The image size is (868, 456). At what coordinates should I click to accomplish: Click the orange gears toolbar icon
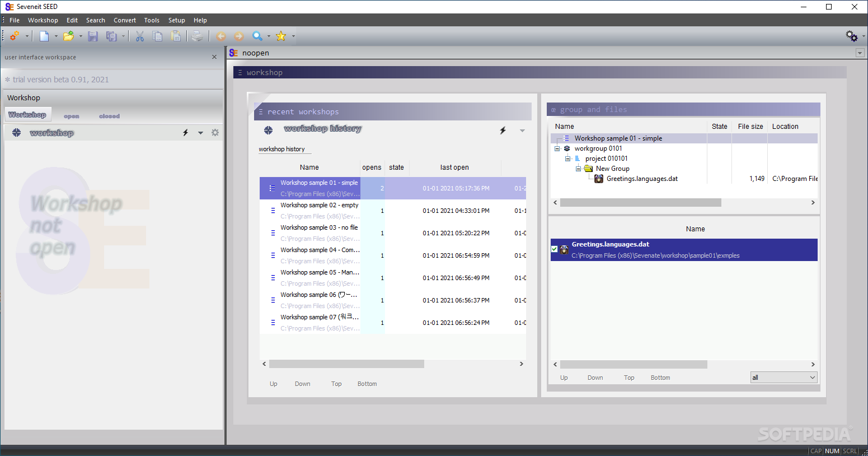pos(15,36)
